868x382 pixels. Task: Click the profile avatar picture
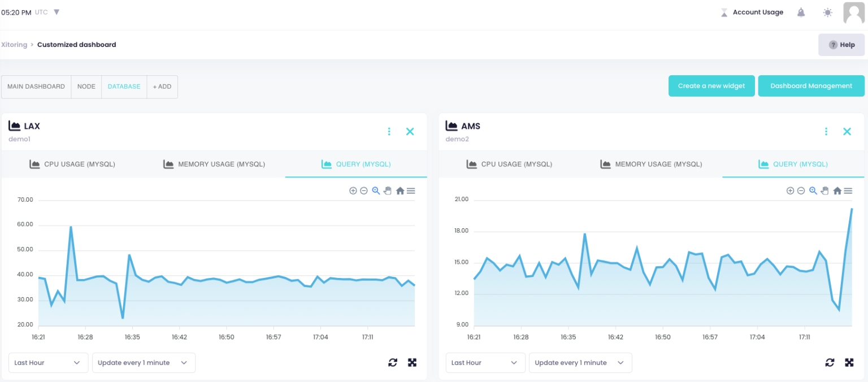853,12
